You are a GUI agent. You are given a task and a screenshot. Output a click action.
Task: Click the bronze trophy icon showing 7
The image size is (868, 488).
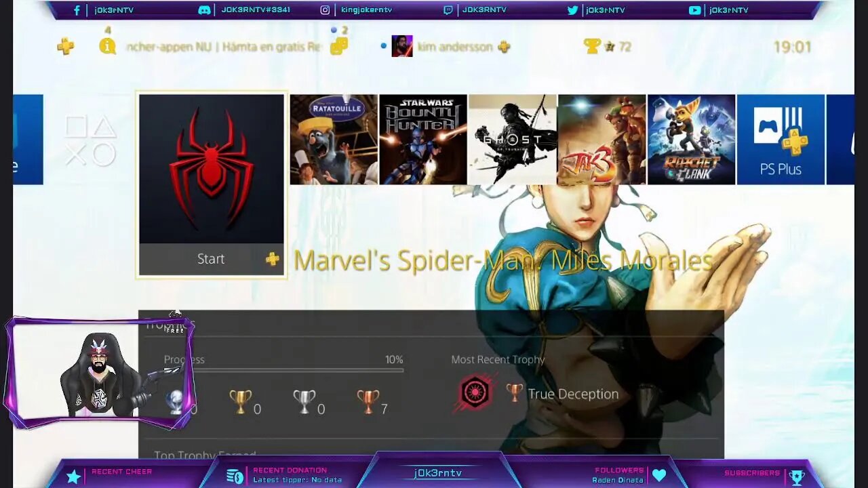368,402
